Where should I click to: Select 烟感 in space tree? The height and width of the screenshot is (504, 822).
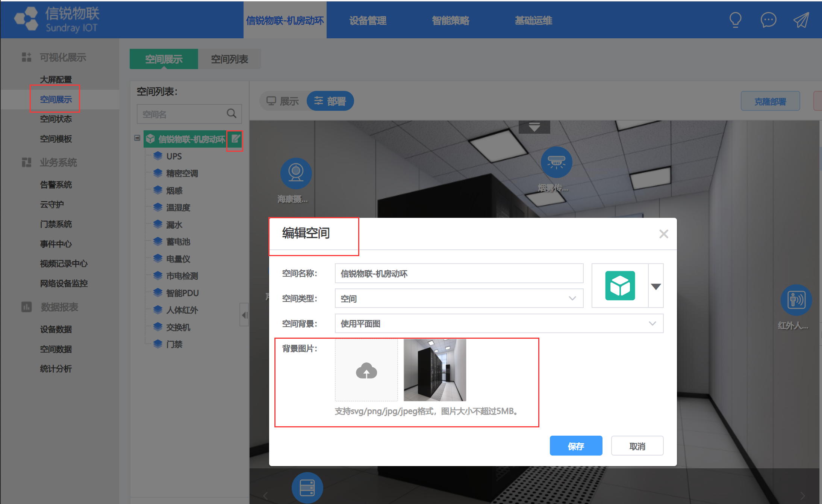[x=174, y=190]
